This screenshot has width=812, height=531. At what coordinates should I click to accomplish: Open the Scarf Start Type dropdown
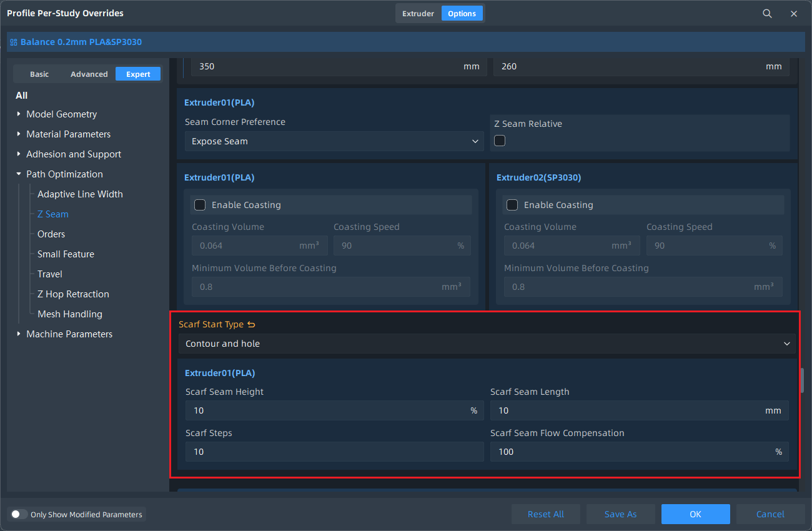(x=487, y=344)
